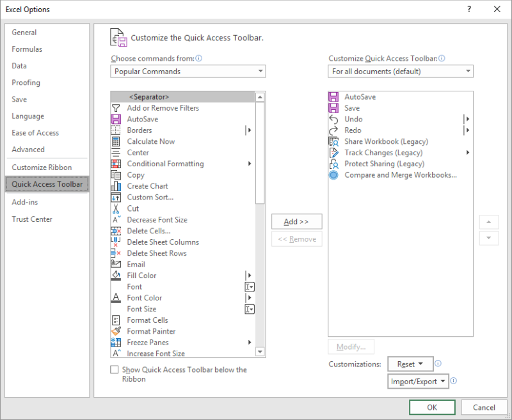This screenshot has width=512, height=420.
Task: Click the Delete Sheet Rows command icon
Action: pyautogui.click(x=117, y=253)
